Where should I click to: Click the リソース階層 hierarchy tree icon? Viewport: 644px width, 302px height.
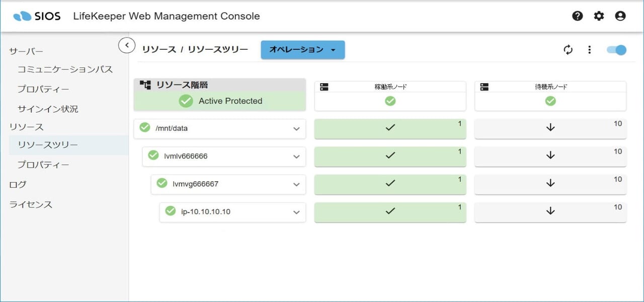click(x=145, y=85)
